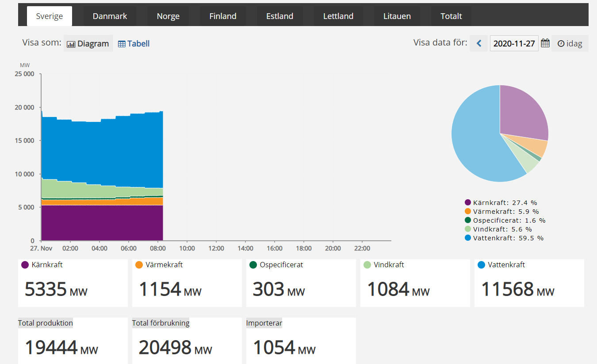Click the 11568 MW Vattenkraft value
597x364 pixels.
click(518, 289)
